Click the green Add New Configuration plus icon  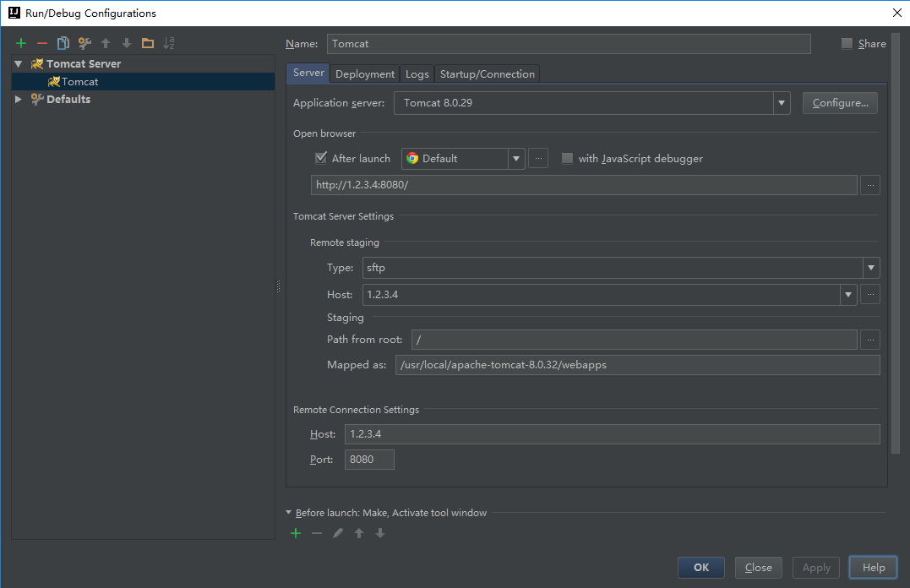point(21,43)
